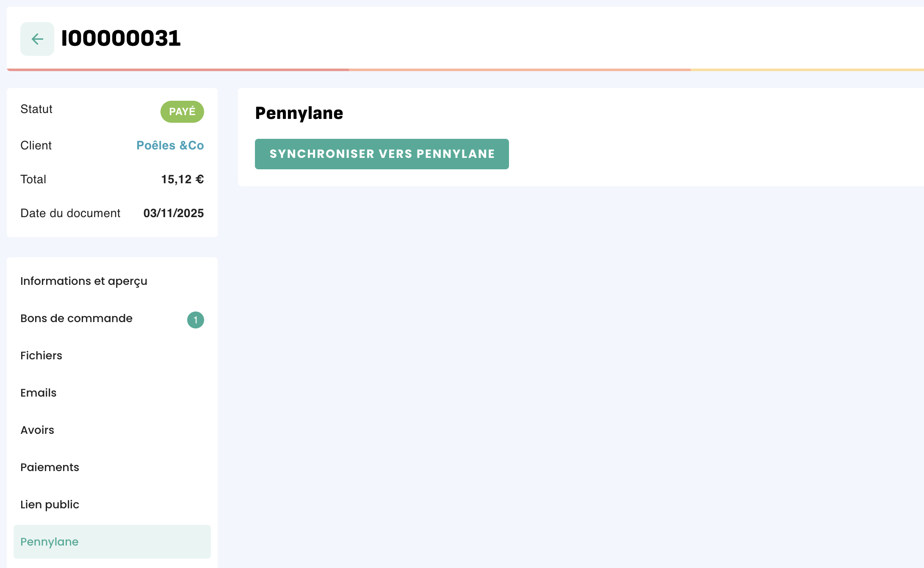The height and width of the screenshot is (568, 924).
Task: Open the Lien public section
Action: click(112, 505)
